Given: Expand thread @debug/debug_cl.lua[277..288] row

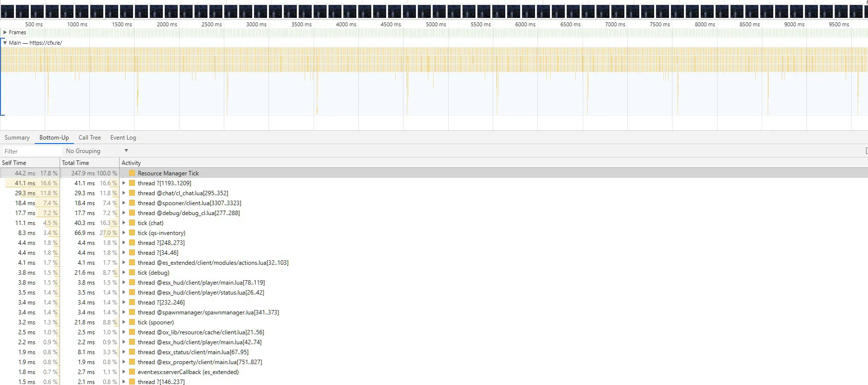Looking at the screenshot, I should [124, 213].
